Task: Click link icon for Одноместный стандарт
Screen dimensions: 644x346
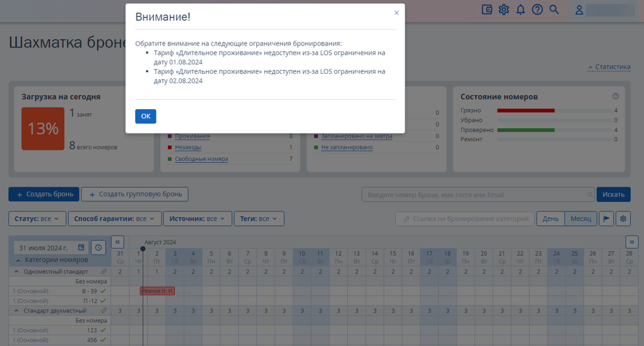Action: click(104, 271)
